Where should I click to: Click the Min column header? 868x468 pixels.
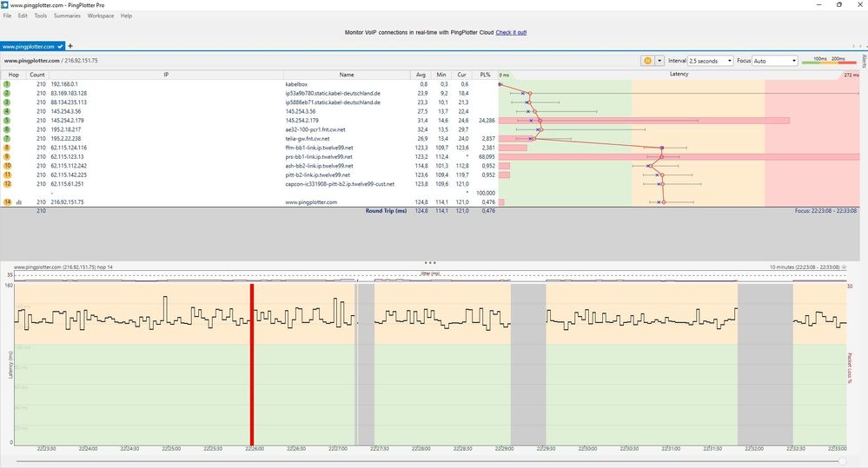pos(441,75)
